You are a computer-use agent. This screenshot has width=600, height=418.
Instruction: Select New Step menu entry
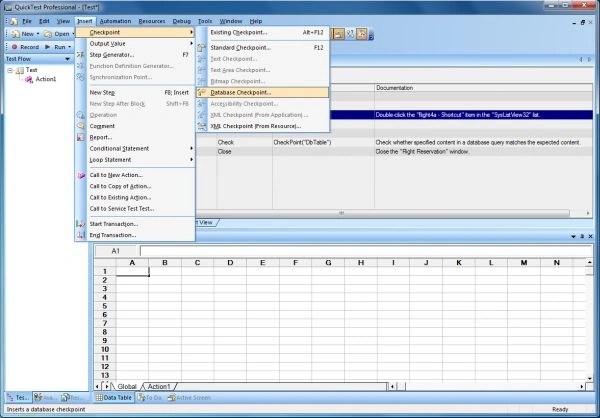click(135, 93)
